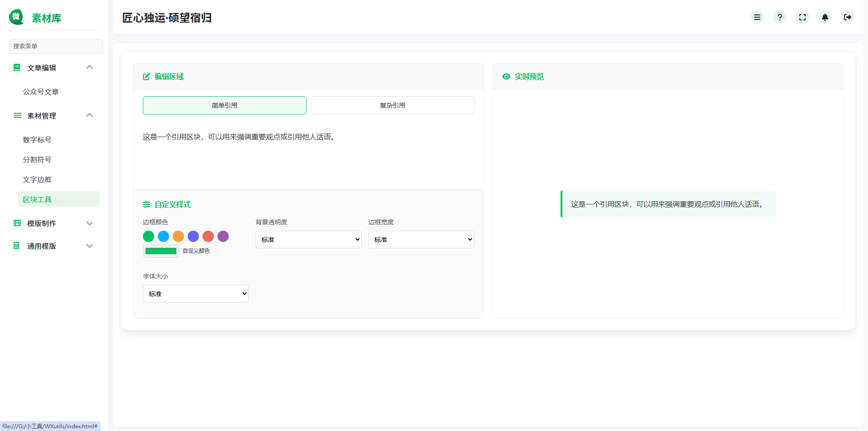Click the 搜索菜单 search input field

(56, 46)
